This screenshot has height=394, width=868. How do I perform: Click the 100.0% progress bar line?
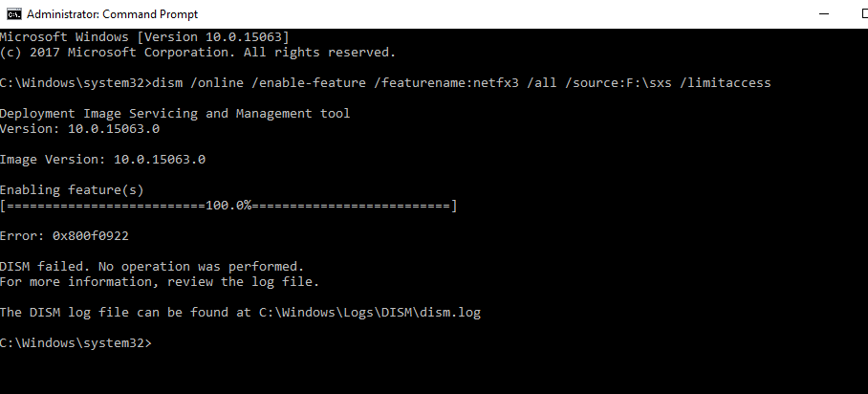coord(228,207)
